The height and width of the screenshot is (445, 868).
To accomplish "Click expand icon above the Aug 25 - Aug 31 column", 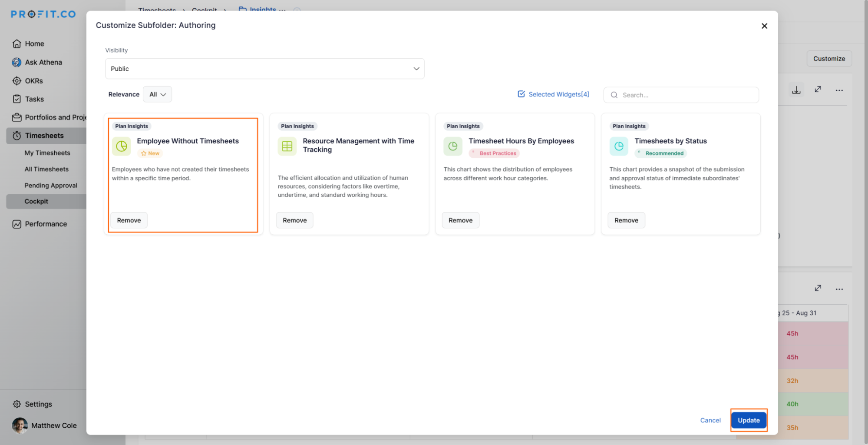I will 818,288.
